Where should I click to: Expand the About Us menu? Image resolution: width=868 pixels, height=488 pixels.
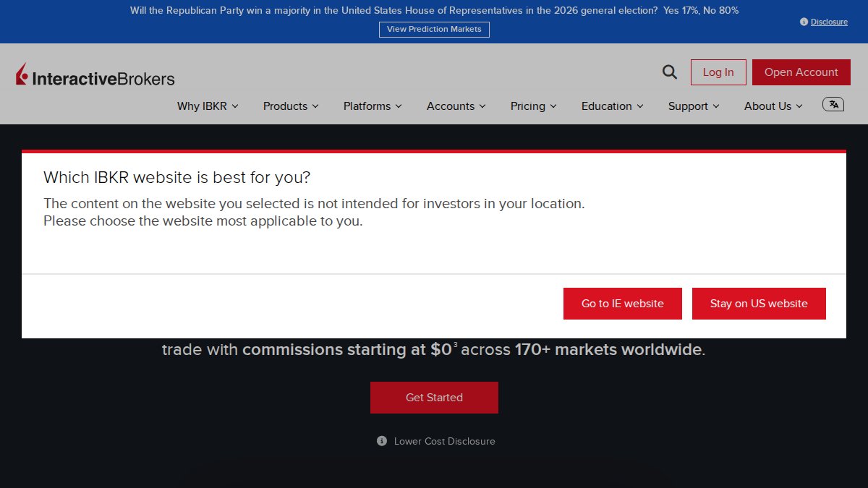tap(774, 106)
